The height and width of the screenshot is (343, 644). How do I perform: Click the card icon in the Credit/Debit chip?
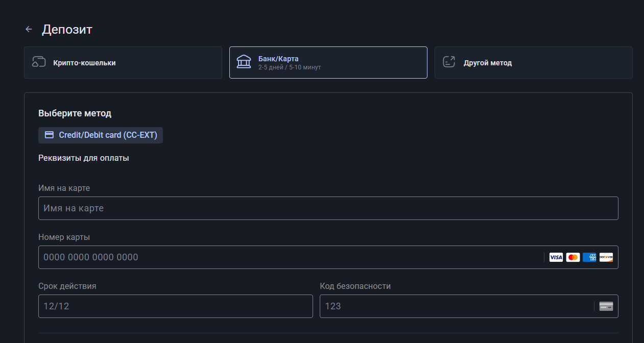50,135
